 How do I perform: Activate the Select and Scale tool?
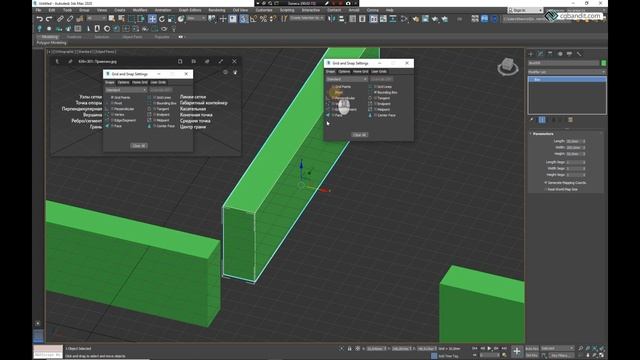click(x=171, y=19)
